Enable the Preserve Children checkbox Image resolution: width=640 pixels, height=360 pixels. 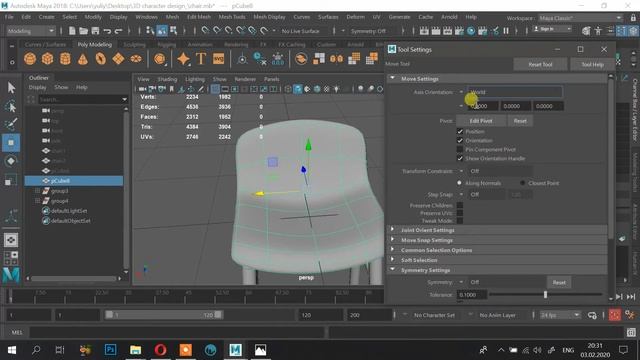[x=460, y=205]
